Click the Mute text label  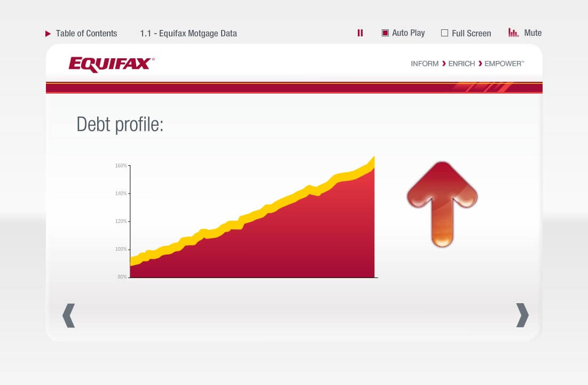532,33
